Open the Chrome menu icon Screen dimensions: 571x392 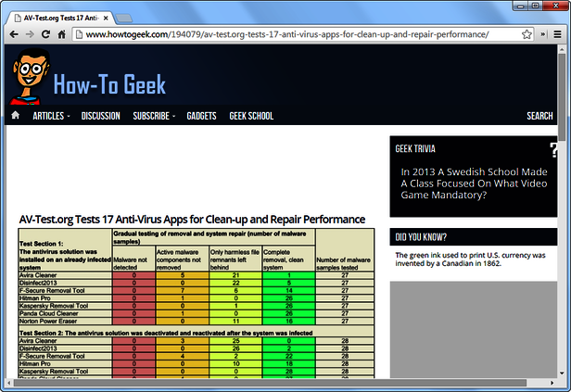point(559,34)
